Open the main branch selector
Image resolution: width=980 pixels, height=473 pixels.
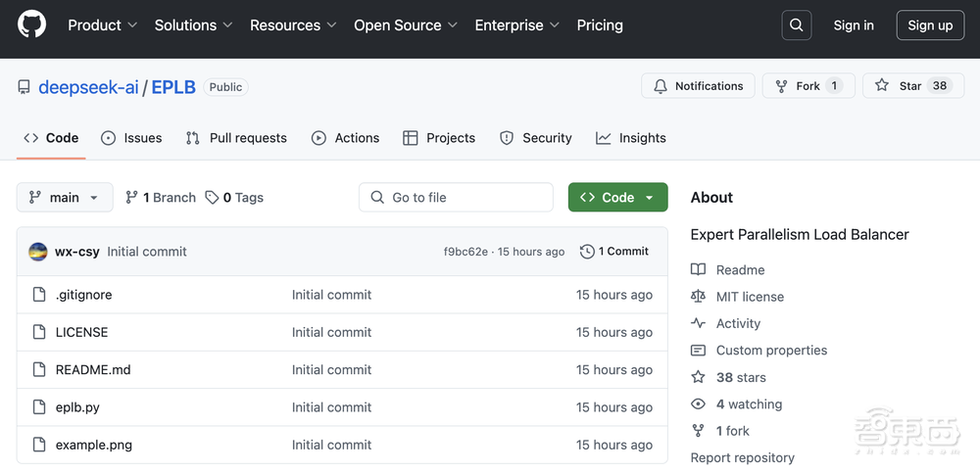[x=65, y=198]
